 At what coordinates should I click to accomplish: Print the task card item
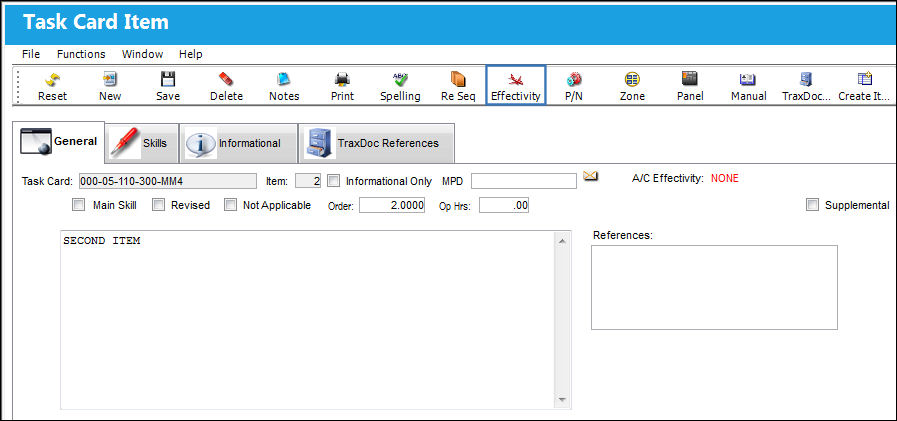point(342,86)
